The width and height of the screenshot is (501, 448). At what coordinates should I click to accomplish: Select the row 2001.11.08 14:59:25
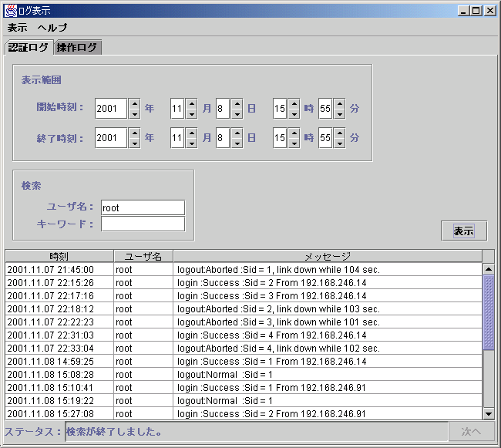point(244,361)
